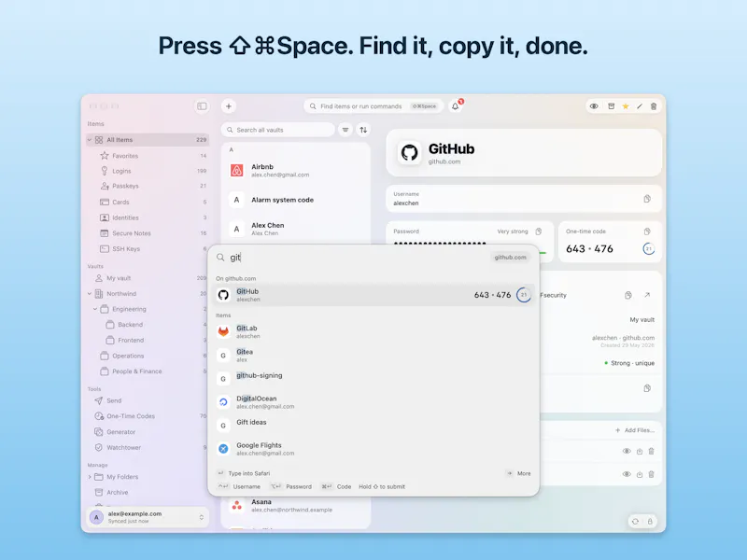Open the sort order menu

tap(363, 130)
